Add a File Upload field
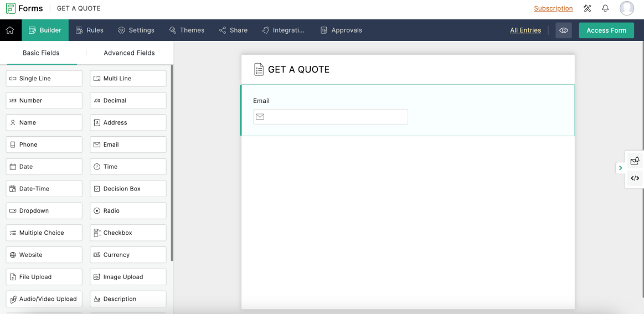 [x=44, y=277]
